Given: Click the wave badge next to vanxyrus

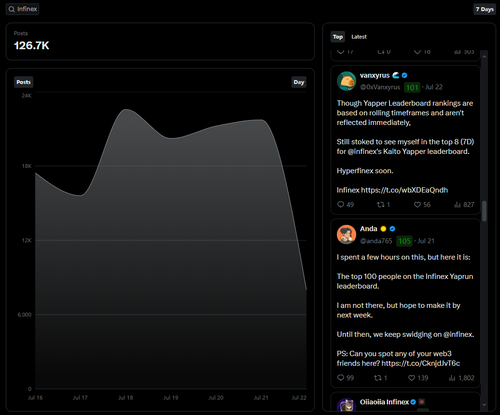Looking at the screenshot, I should click(x=395, y=75).
